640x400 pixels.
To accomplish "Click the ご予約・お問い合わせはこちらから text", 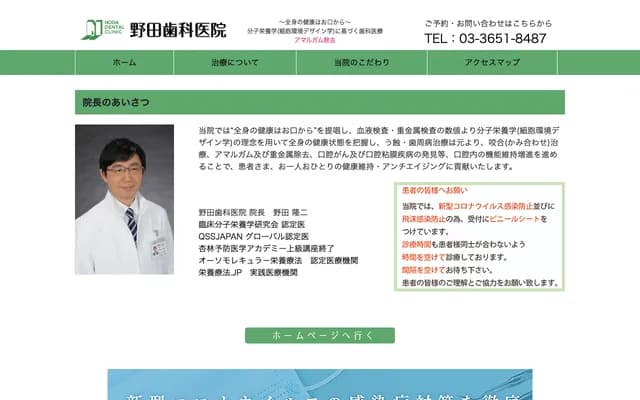I will (487, 22).
